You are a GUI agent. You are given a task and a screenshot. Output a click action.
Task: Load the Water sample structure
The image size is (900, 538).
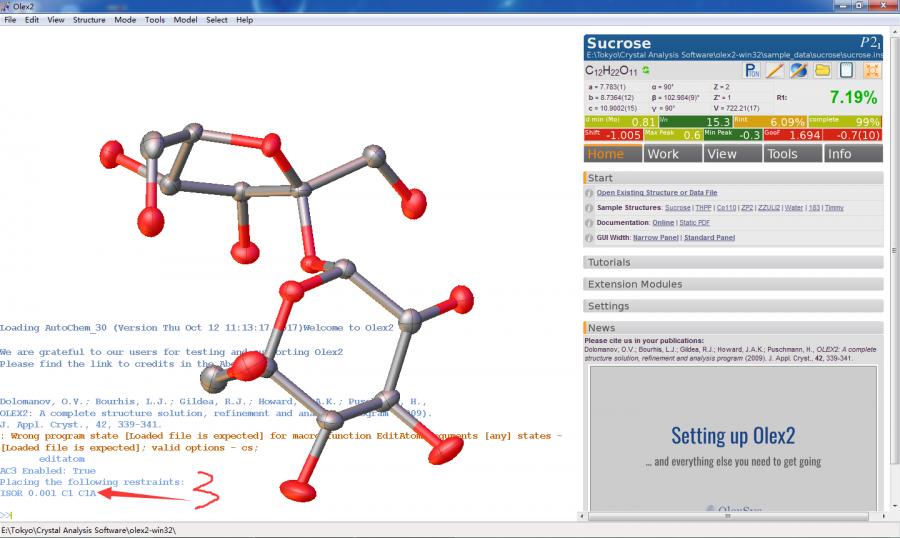coord(794,208)
